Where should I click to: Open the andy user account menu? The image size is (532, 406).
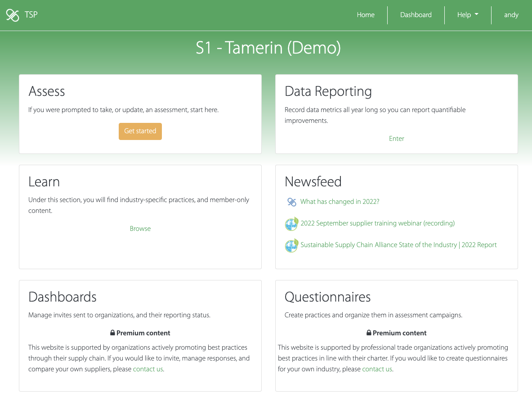click(x=511, y=15)
